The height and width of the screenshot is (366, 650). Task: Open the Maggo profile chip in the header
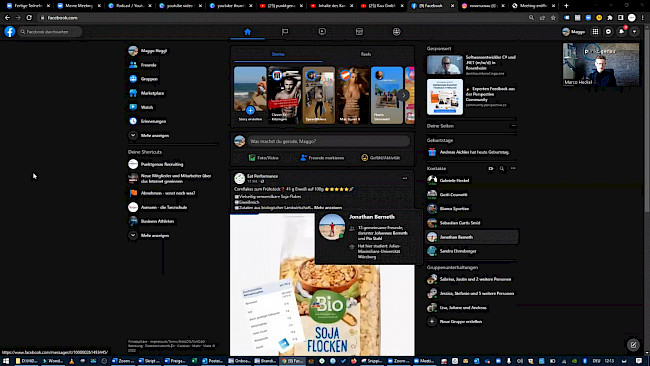pyautogui.click(x=574, y=32)
